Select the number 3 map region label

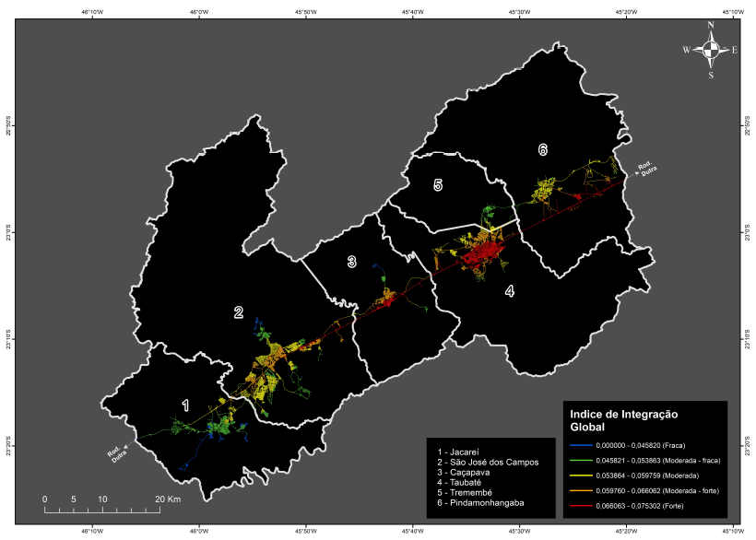(351, 262)
